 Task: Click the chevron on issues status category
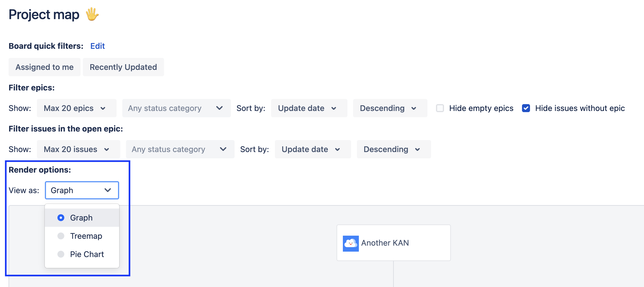223,149
